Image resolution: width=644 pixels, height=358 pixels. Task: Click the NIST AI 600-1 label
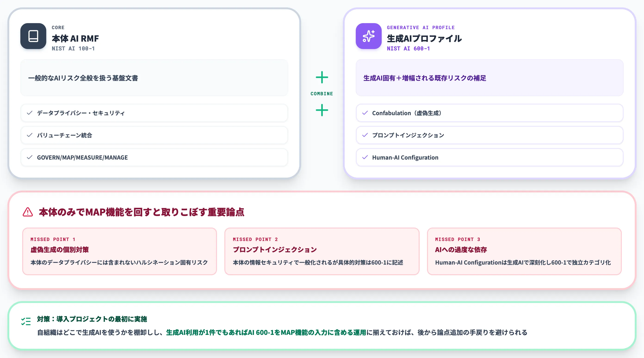tap(409, 49)
